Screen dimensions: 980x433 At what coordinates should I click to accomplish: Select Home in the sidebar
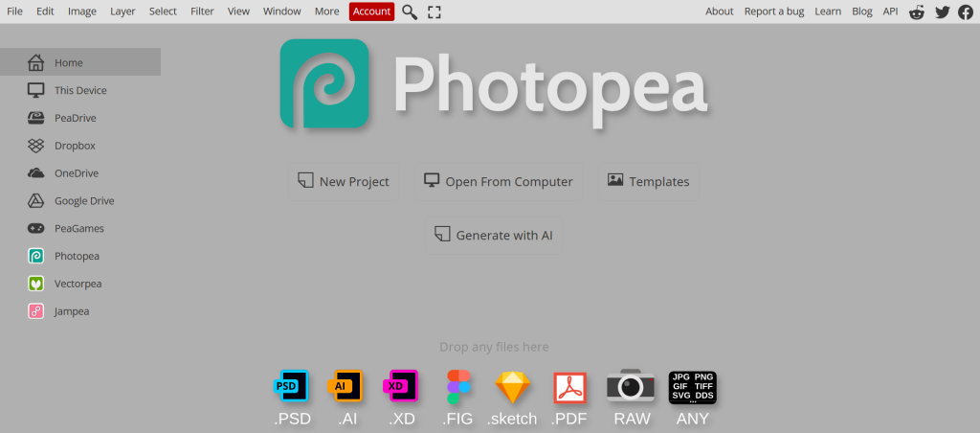click(80, 62)
